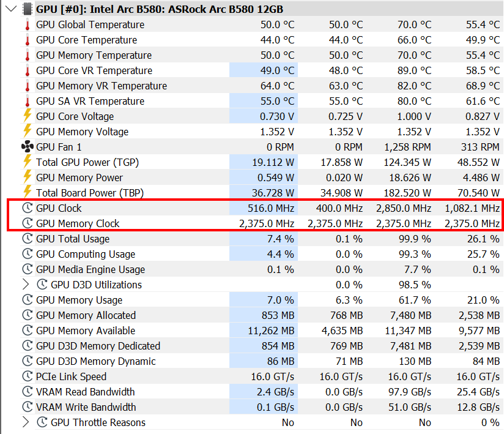This screenshot has width=504, height=434.
Task: Click the thermometer icon beside GPU Global Temperature
Action: pos(28,24)
